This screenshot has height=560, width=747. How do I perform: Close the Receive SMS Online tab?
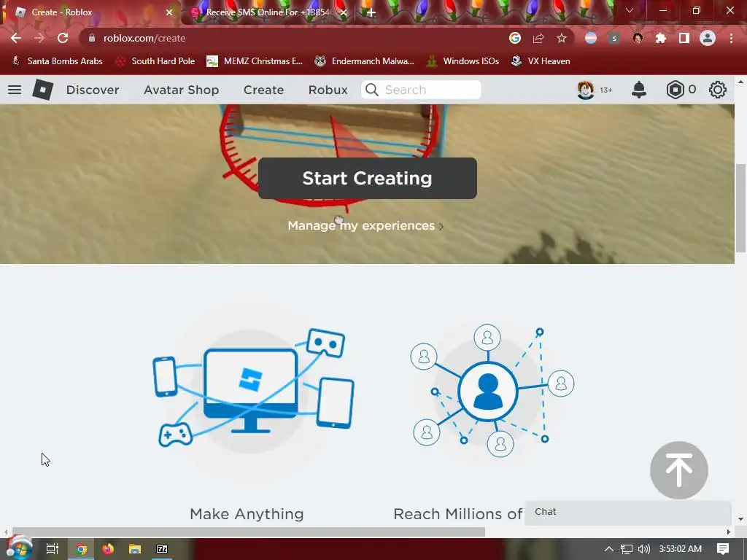[x=344, y=12]
